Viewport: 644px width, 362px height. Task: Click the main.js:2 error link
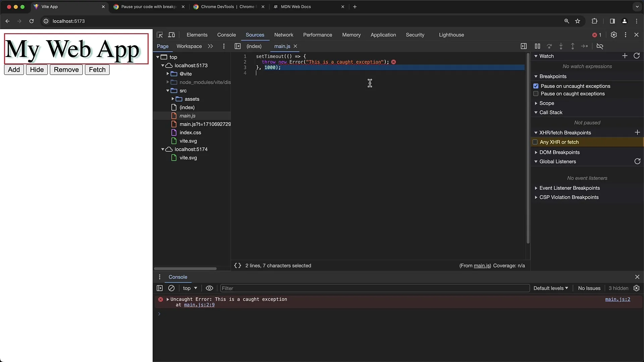618,299
